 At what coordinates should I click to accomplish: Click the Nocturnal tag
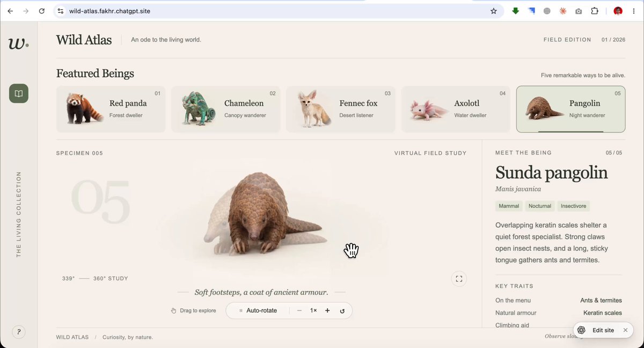point(540,206)
